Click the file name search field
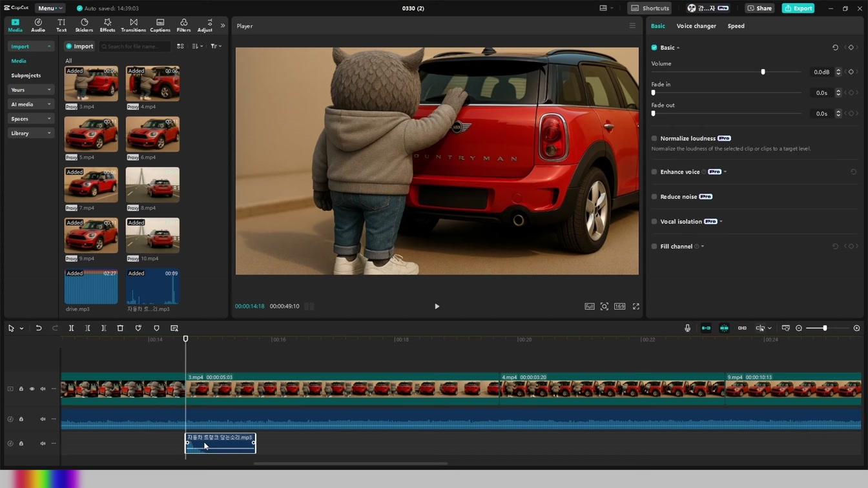The height and width of the screenshot is (488, 868). point(135,46)
